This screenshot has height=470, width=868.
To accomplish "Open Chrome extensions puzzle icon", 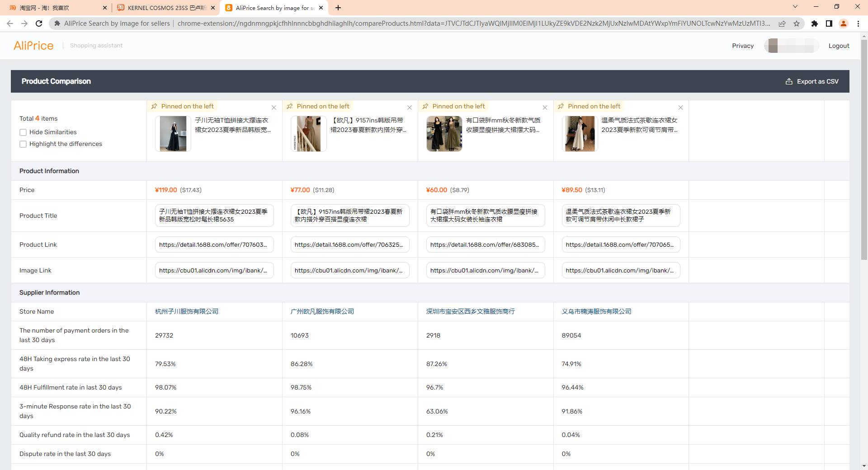I will coord(814,23).
